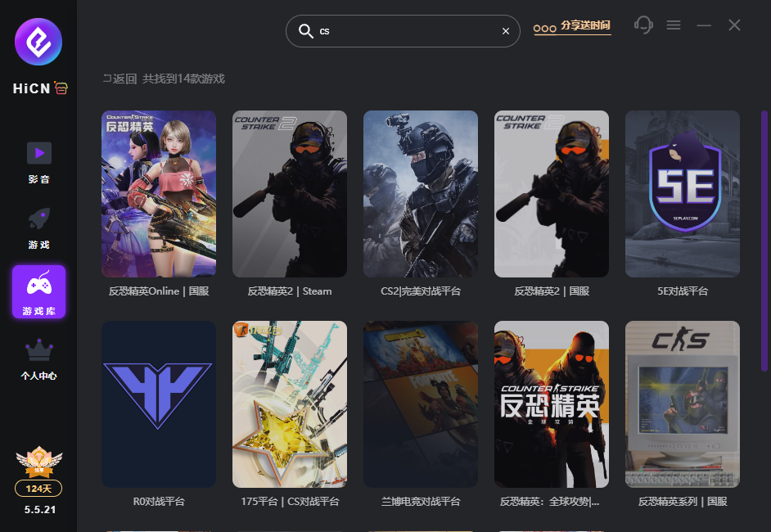This screenshot has height=532, width=771.
Task: Click the HiCN purple logo icon
Action: pos(38,40)
